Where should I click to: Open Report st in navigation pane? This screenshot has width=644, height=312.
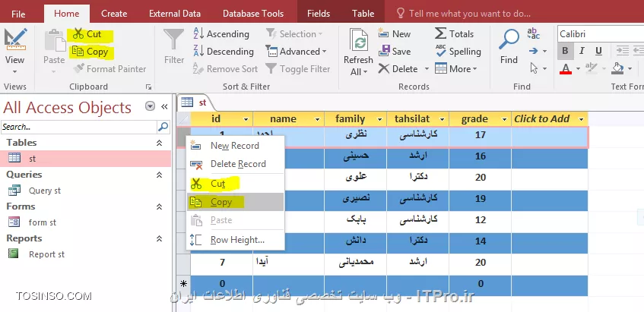click(x=85, y=254)
